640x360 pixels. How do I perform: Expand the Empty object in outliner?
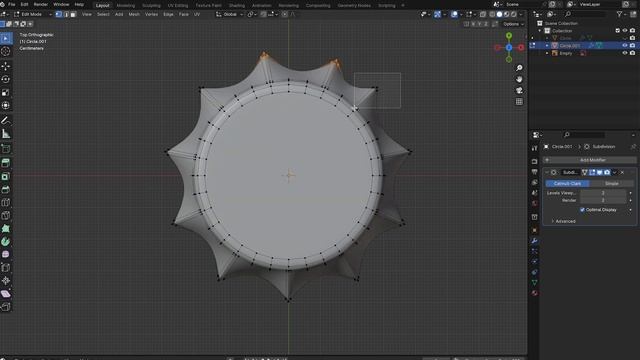(x=547, y=53)
